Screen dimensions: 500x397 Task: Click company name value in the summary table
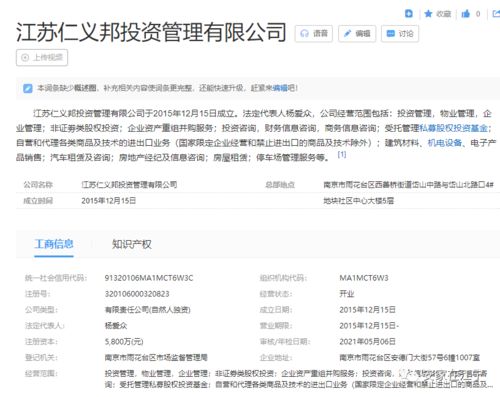click(129, 185)
